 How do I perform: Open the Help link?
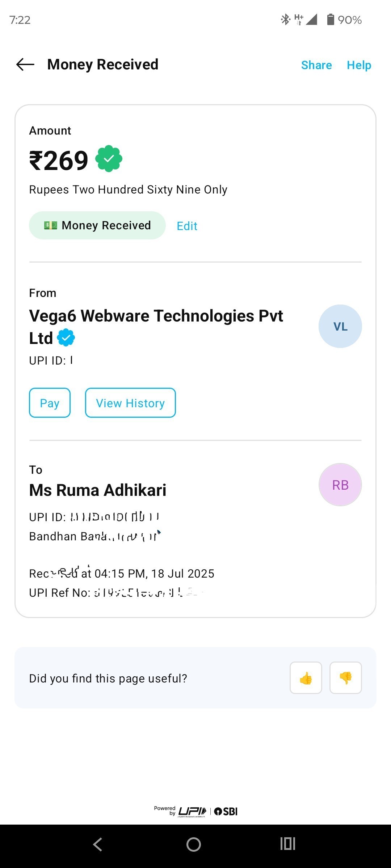(x=359, y=65)
